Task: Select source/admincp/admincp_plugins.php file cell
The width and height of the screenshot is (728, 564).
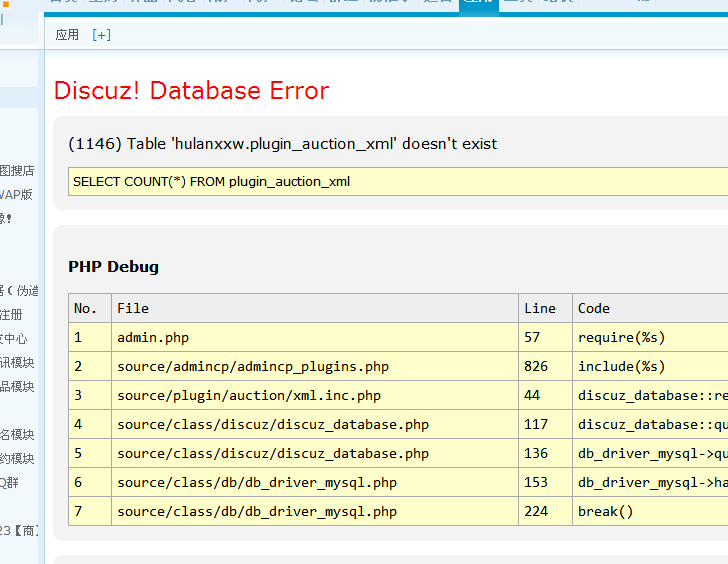Action: [x=315, y=366]
